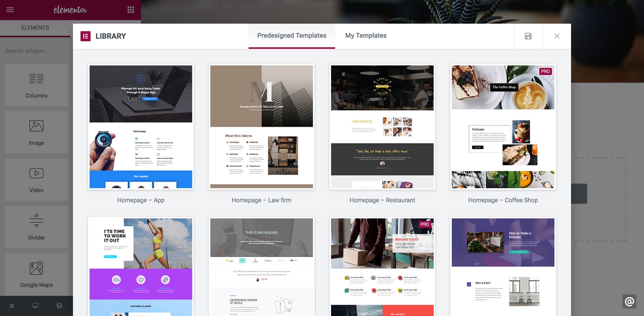644x316 pixels.
Task: Select the Predesigned Templates tab
Action: (292, 36)
